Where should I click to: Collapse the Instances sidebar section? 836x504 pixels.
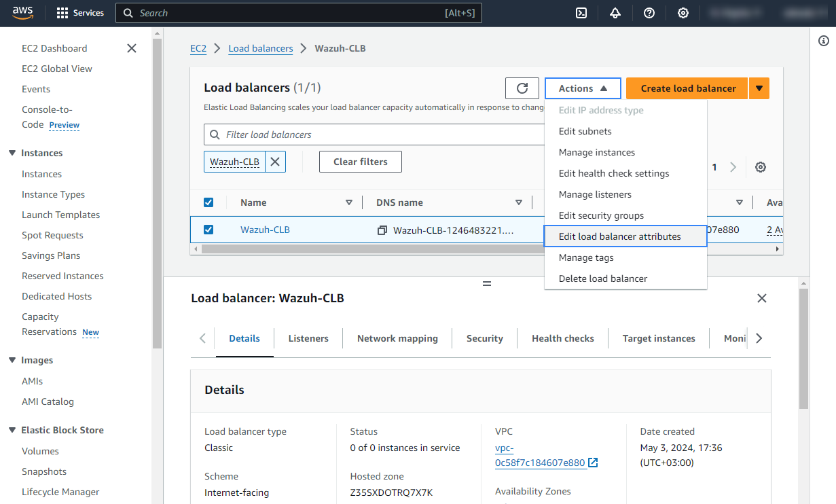point(12,153)
